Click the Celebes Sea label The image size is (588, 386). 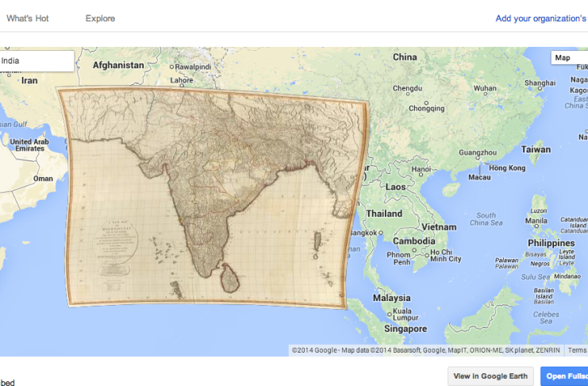[x=546, y=318]
